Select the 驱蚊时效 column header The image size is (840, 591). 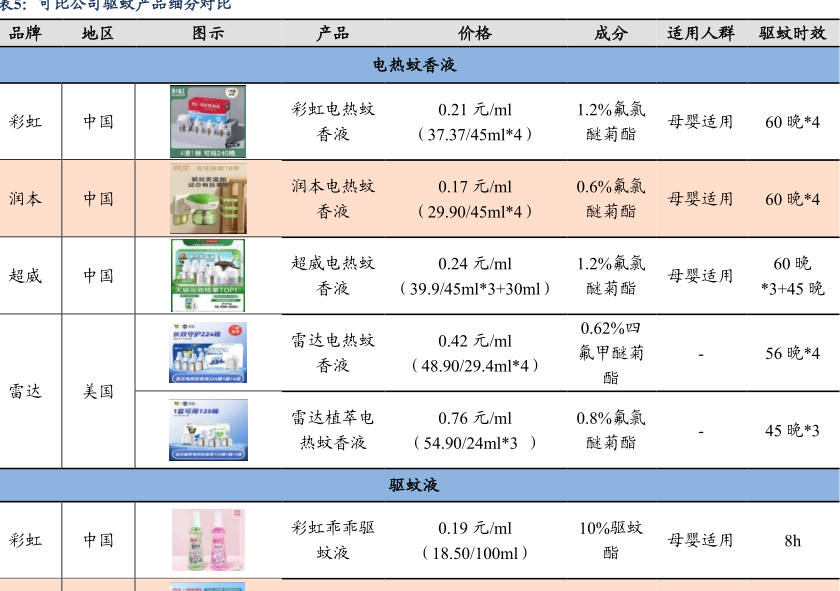point(792,33)
